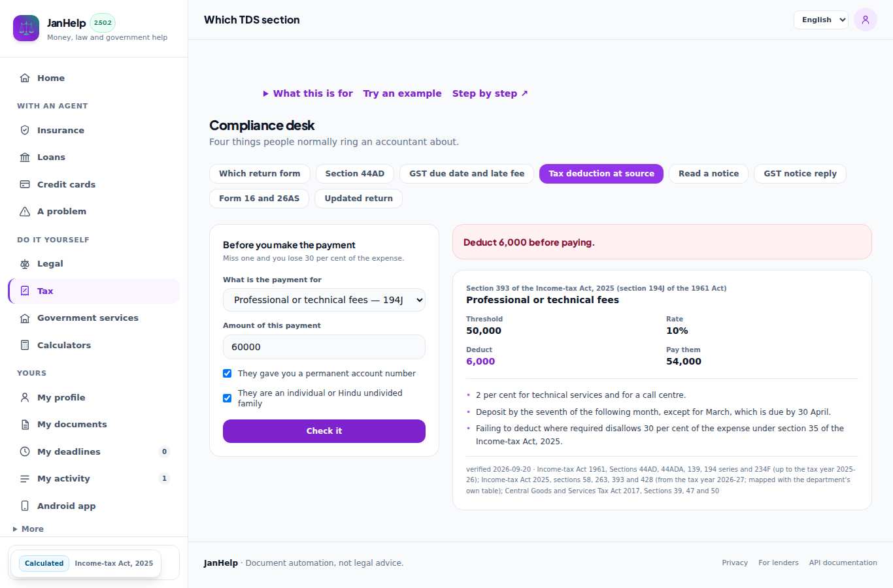Open the 'API documentation' footer link

[843, 563]
